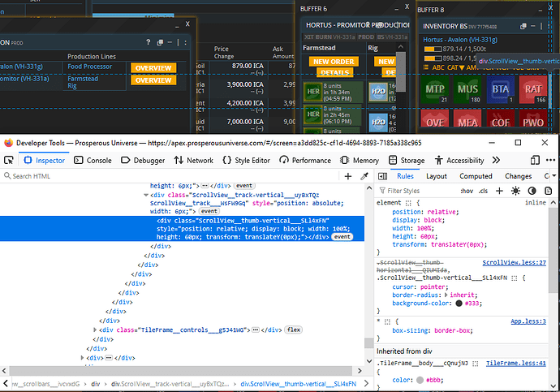Toggle light color scheme simulation (sun icon)
This screenshot has height=392, width=560.
515,191
